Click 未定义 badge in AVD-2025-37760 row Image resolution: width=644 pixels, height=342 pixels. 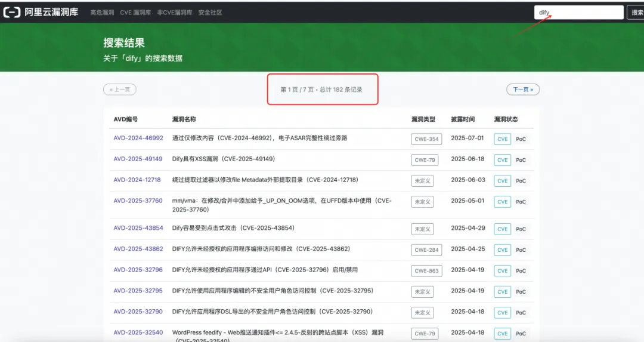[x=422, y=202]
